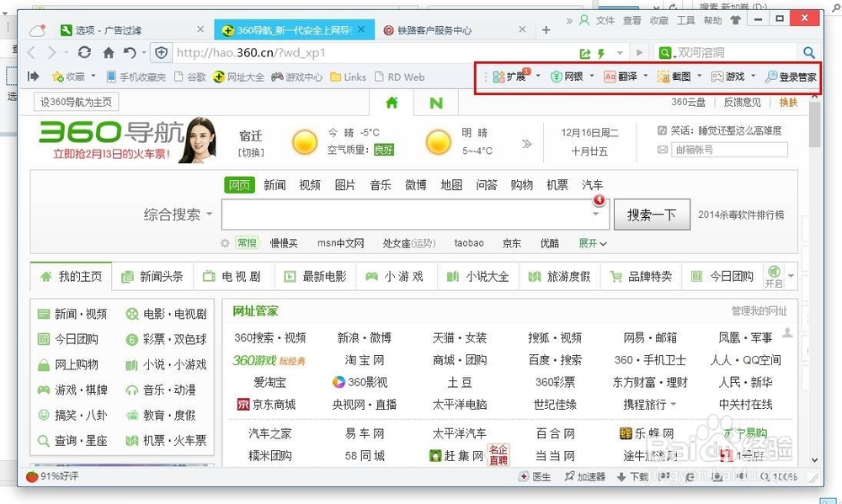The height and width of the screenshot is (504, 842).
Task: Close the 360导航 tab
Action: point(361,29)
